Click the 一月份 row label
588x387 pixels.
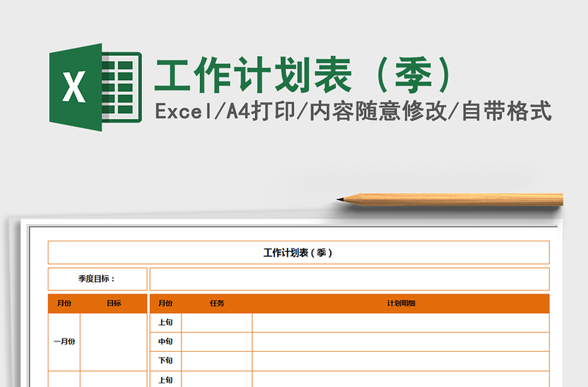64,342
